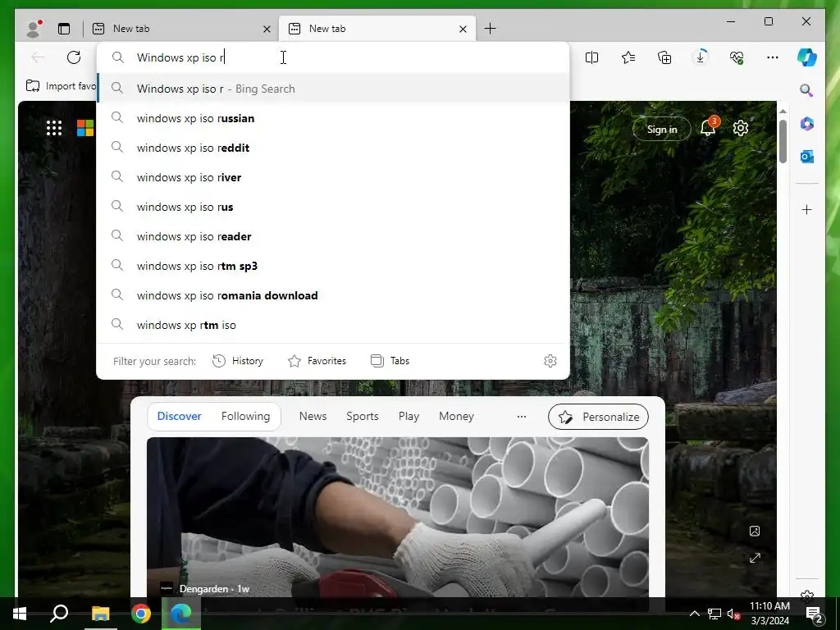Close the first New tab

click(x=267, y=29)
